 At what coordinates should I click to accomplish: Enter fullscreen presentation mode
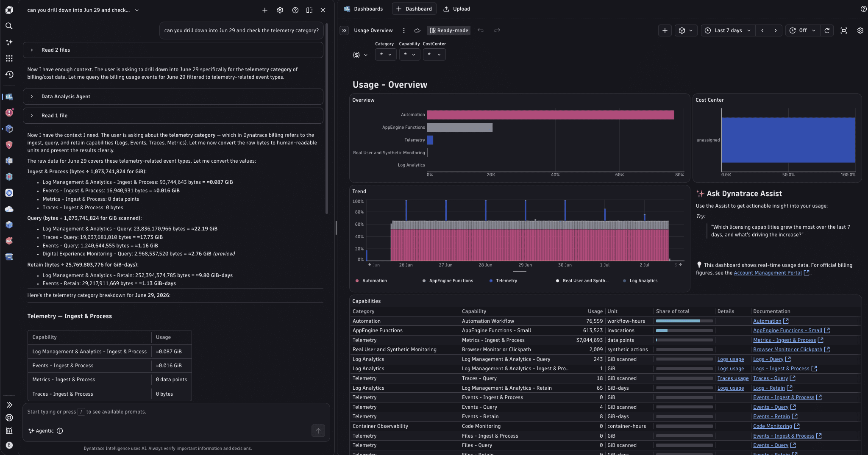(x=844, y=31)
